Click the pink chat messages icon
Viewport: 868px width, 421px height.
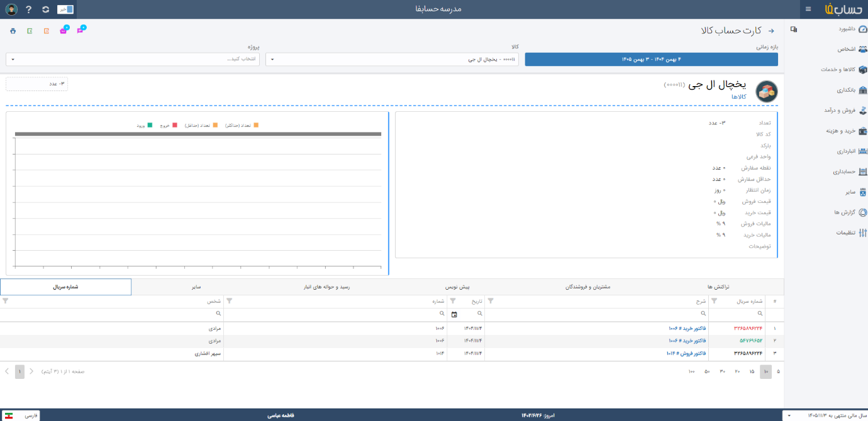click(81, 30)
